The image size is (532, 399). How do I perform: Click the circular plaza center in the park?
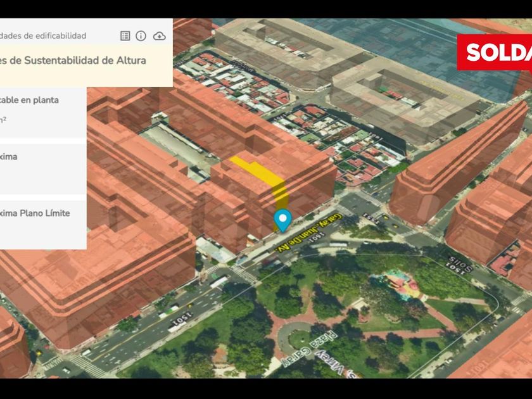click(297, 334)
